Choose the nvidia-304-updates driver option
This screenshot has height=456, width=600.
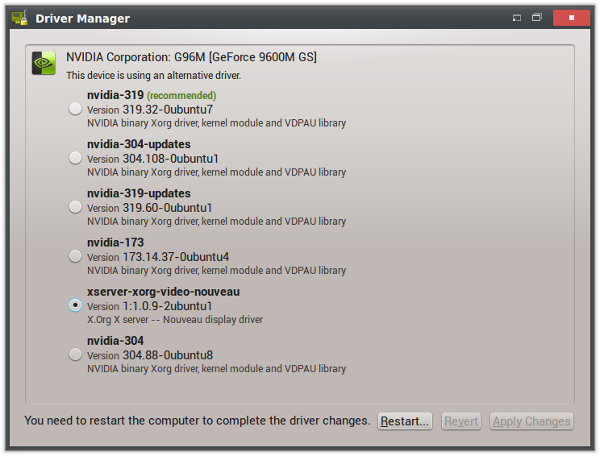75,158
